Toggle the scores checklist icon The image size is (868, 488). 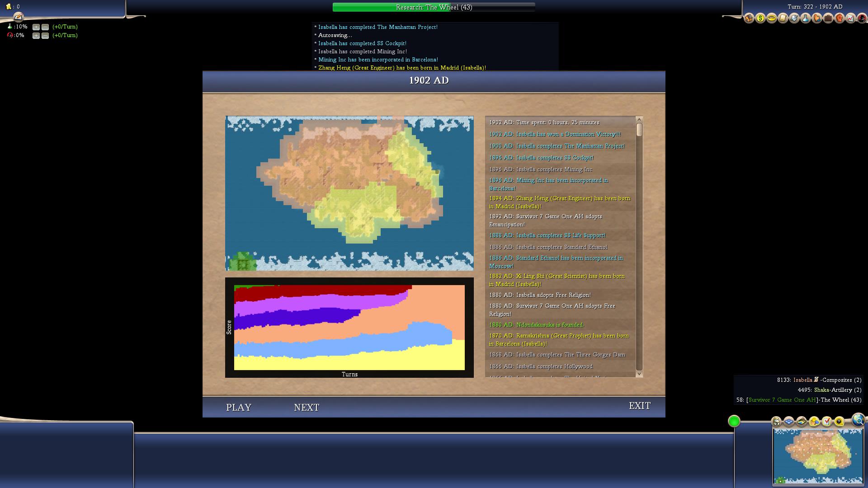point(827,422)
